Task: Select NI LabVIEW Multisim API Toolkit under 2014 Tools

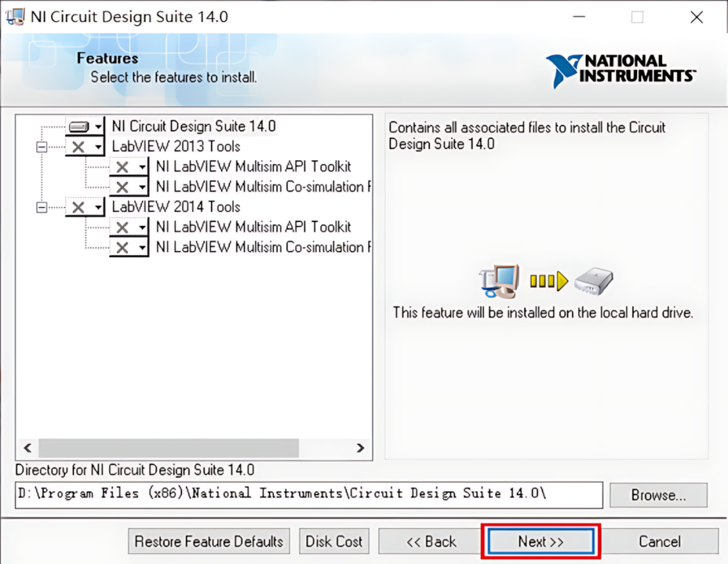Action: click(x=253, y=227)
